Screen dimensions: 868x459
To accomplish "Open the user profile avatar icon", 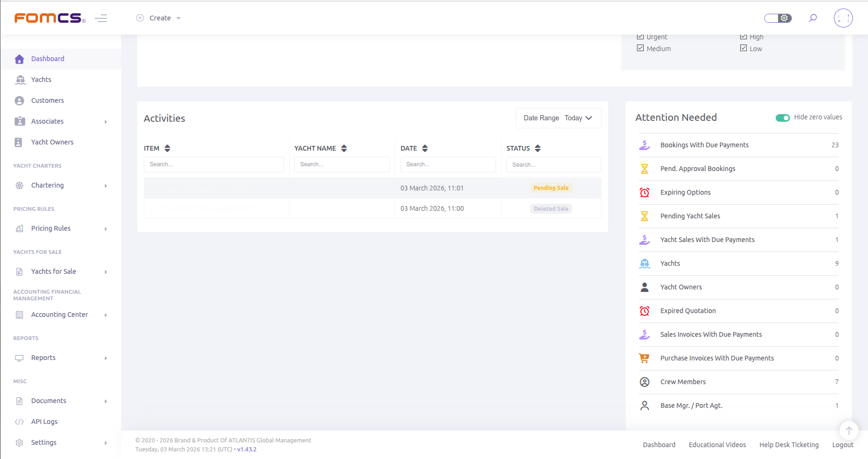I will pyautogui.click(x=843, y=18).
